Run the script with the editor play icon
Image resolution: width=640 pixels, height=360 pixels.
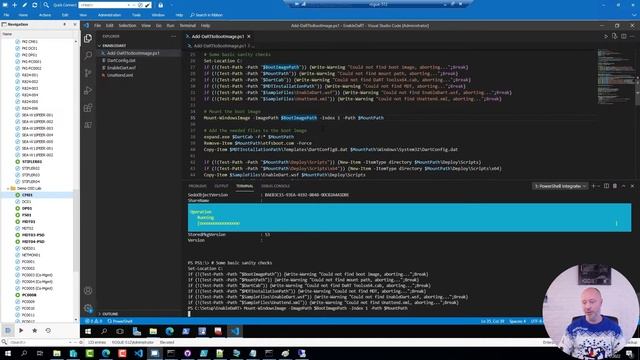click(x=605, y=36)
